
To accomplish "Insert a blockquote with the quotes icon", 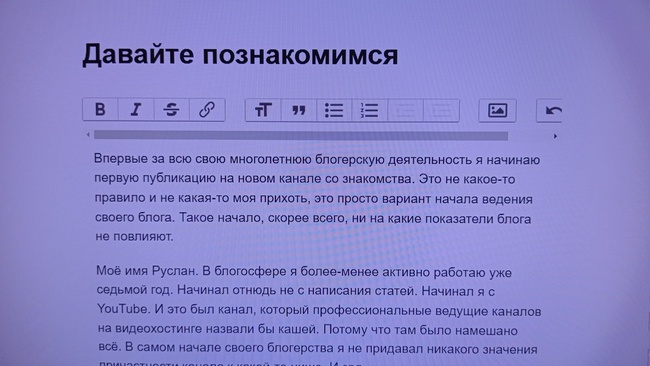I will point(299,111).
